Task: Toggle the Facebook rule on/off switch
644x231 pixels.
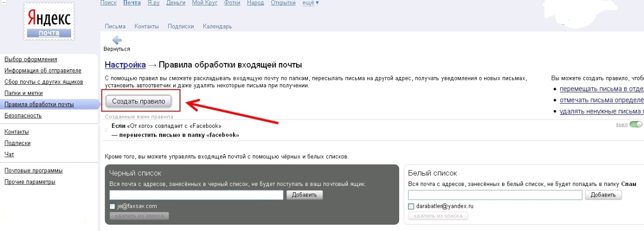Action: tap(637, 125)
